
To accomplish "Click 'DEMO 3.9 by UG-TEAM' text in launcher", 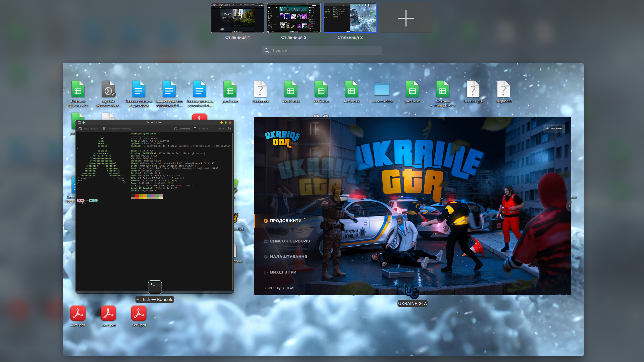I will coord(279,288).
